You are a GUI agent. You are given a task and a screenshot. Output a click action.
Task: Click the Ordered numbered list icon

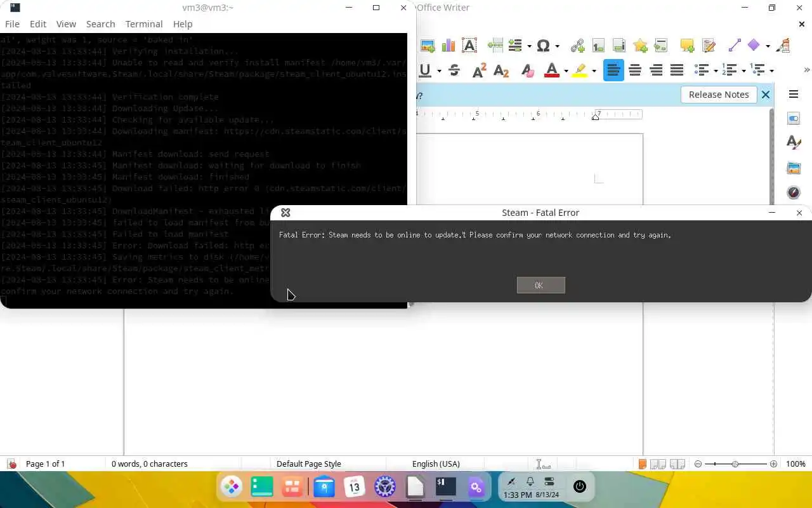pyautogui.click(x=729, y=70)
